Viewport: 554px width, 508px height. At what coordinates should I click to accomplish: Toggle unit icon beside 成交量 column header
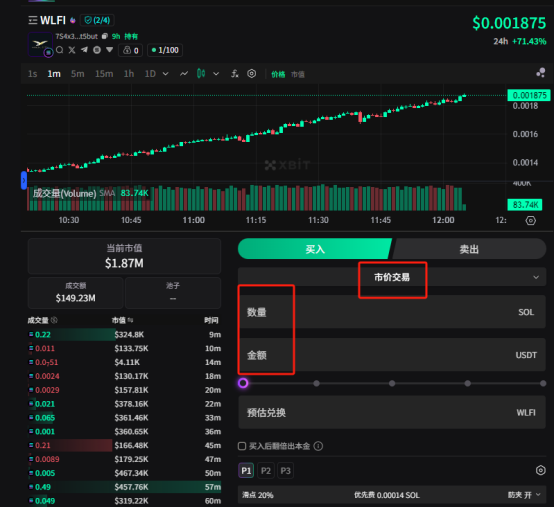tap(54, 320)
